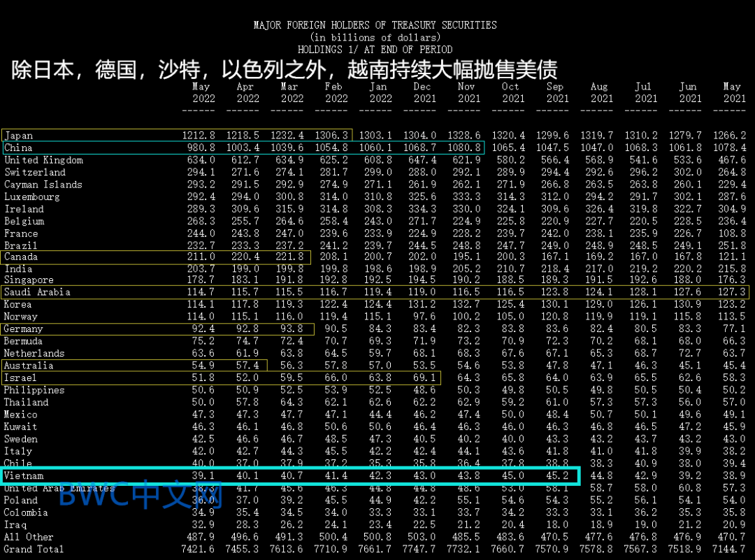Viewport: 755px width, 560px height.
Task: Click Israel's Dec 2021 value 69.1
Action: [x=424, y=378]
